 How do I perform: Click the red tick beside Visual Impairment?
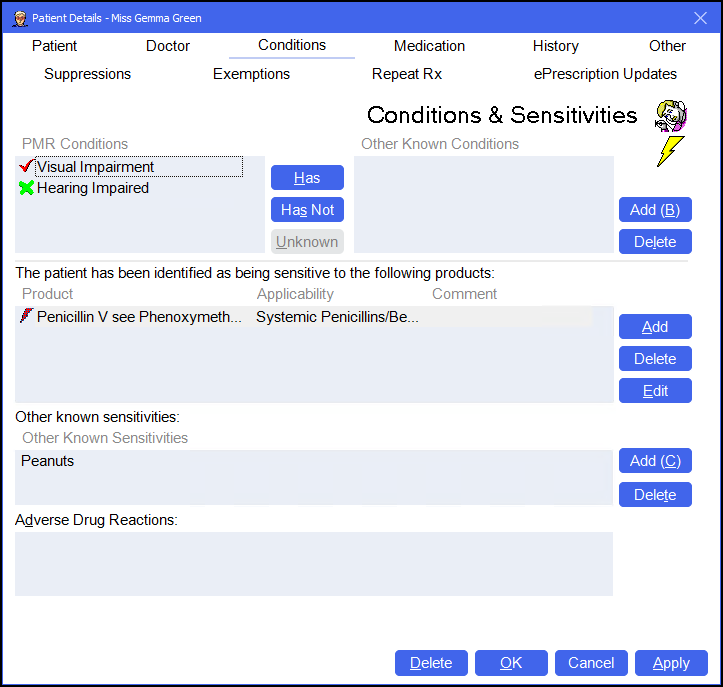[26, 167]
